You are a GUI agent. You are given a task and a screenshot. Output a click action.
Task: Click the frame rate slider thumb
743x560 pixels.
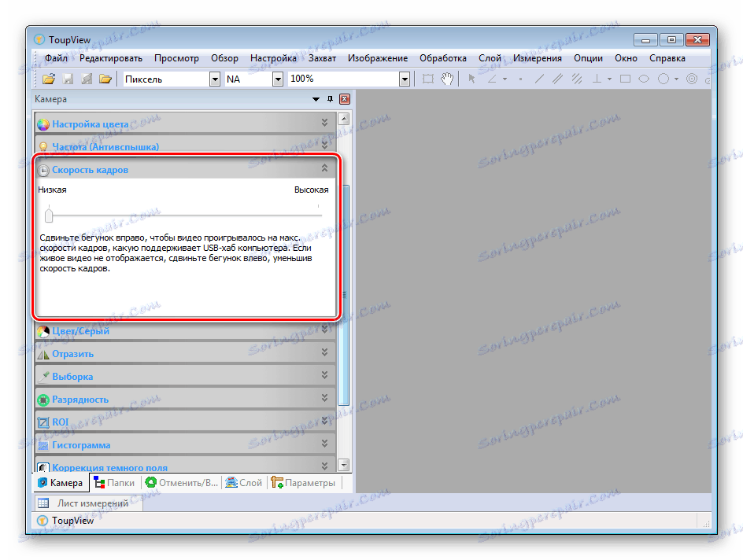(x=49, y=216)
